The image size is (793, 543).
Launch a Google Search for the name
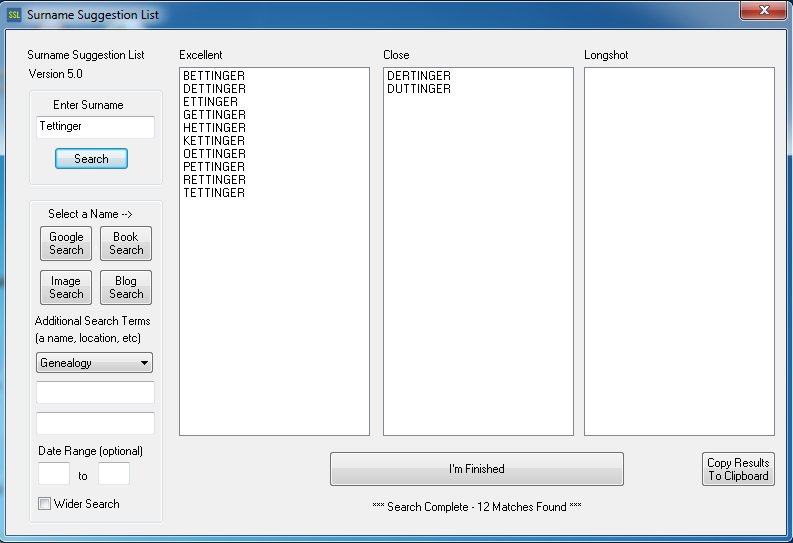[66, 243]
